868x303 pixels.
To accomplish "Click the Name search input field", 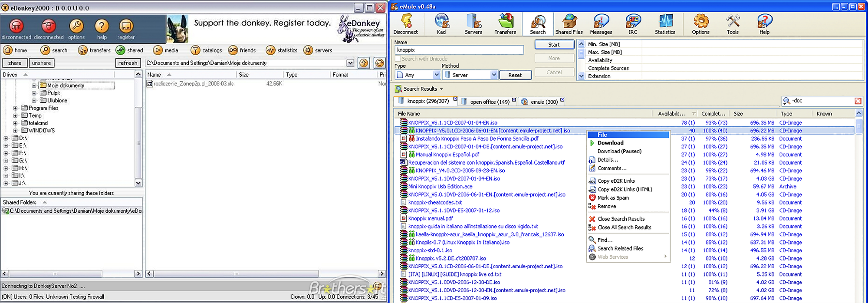I will 459,50.
